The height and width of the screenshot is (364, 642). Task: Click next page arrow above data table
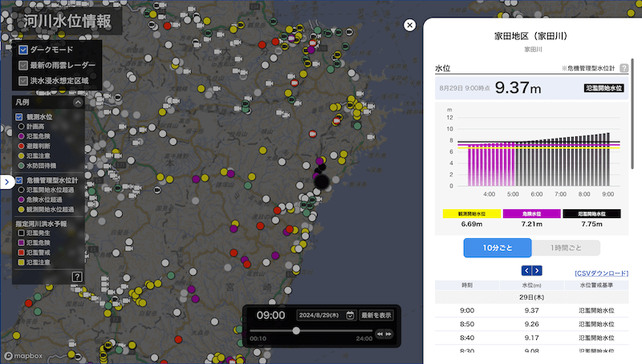coord(538,270)
